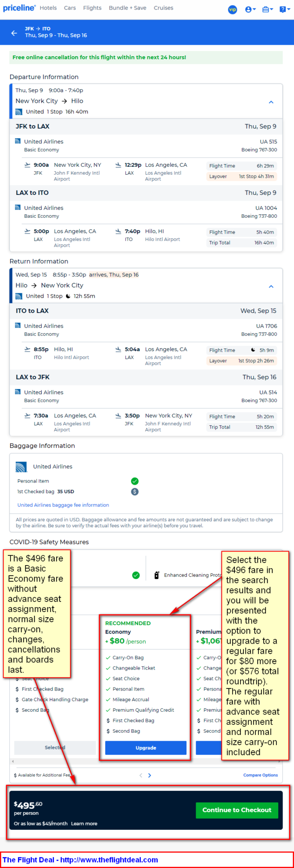Collapse the return flight details chevron
The width and height of the screenshot is (294, 868).
[271, 286]
